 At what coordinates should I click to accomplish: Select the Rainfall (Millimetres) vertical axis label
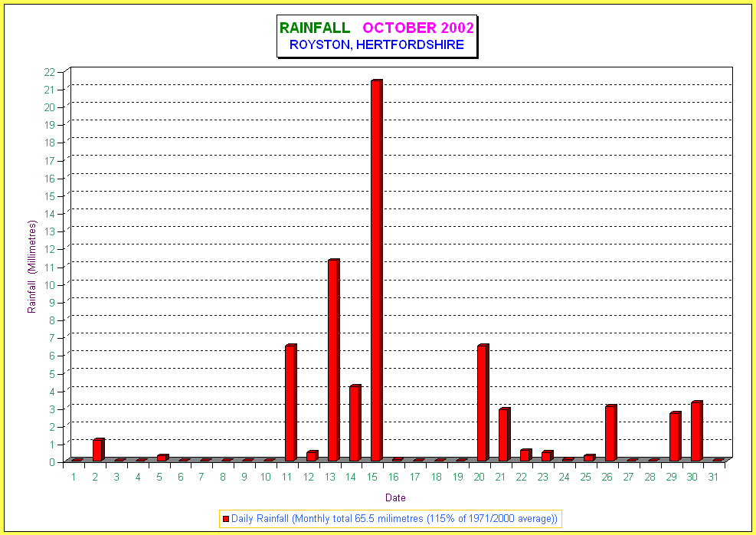coord(32,267)
